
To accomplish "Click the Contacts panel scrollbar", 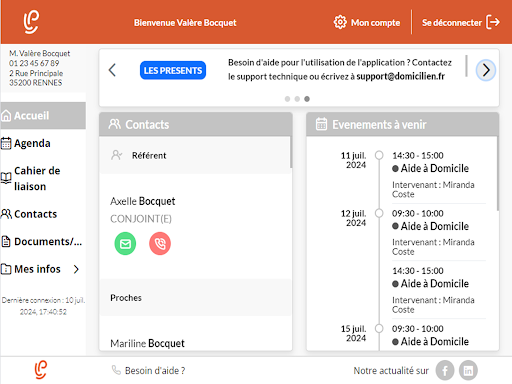I will point(291,152).
